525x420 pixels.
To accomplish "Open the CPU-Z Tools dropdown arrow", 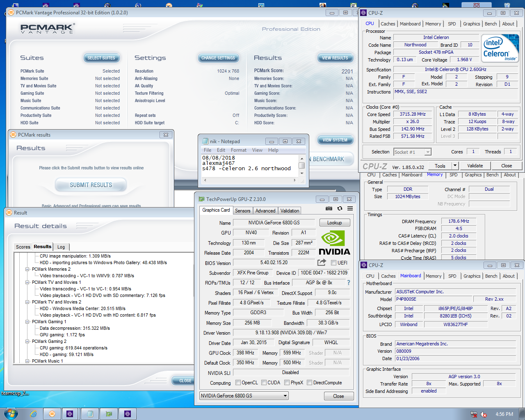I will [x=455, y=166].
